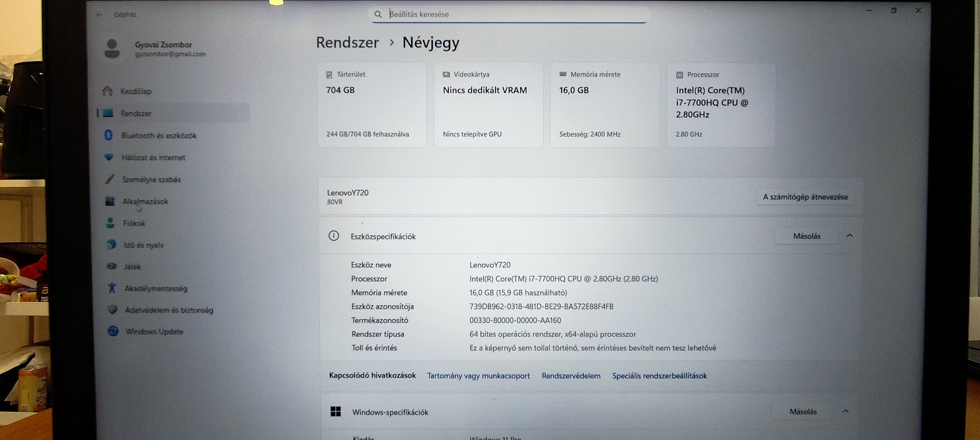Click the back arrow in Settings
This screenshot has width=980, height=440.
tap(99, 14)
